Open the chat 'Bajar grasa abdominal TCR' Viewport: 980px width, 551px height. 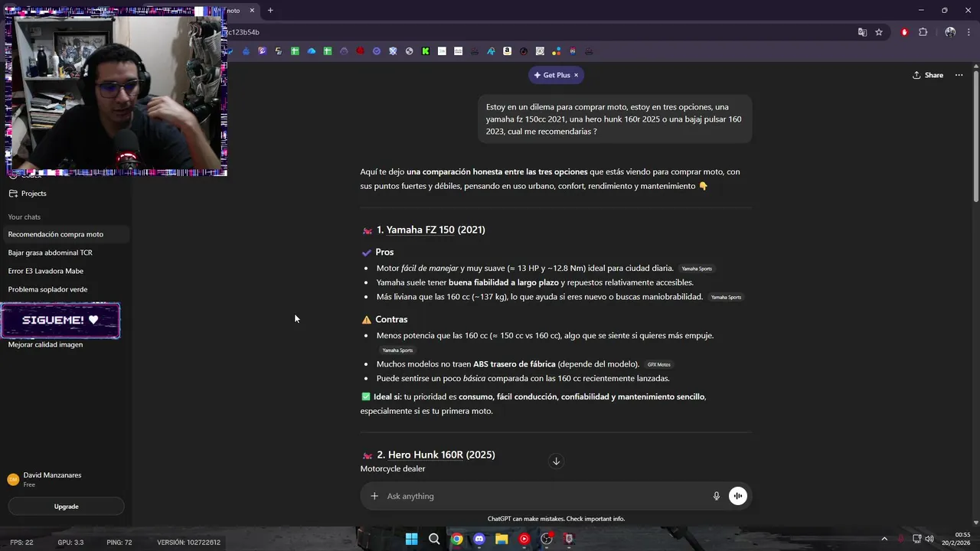coord(50,253)
